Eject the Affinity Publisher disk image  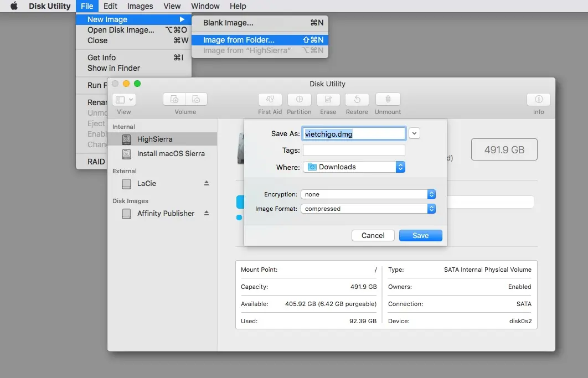[207, 213]
